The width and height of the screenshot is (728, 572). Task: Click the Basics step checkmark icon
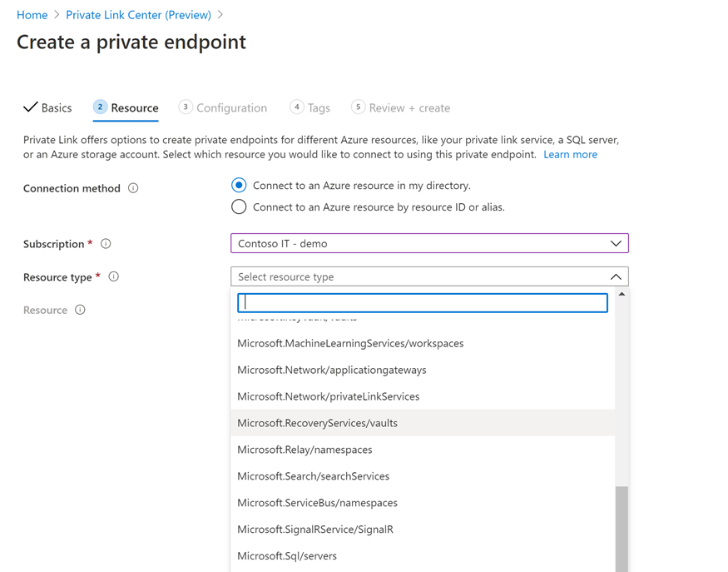pos(31,107)
